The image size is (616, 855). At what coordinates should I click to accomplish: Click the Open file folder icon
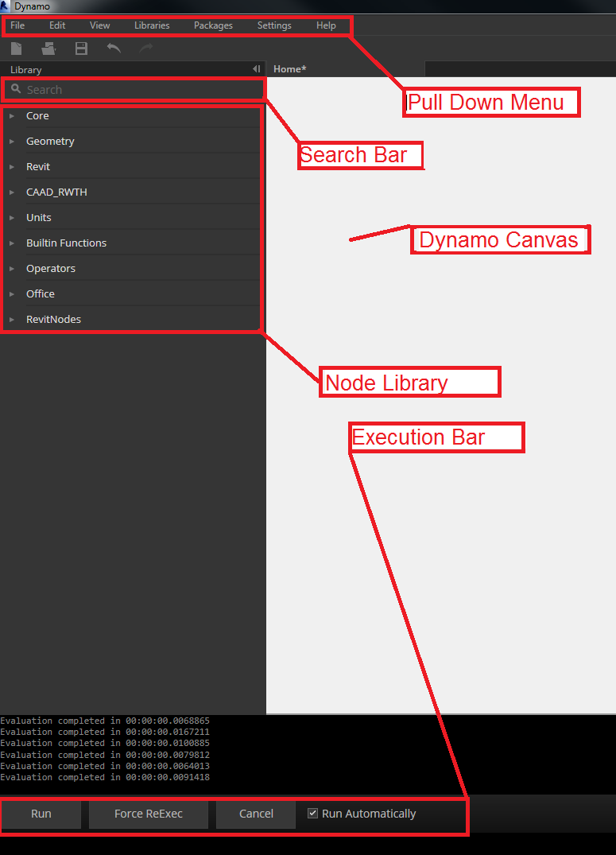coord(48,49)
